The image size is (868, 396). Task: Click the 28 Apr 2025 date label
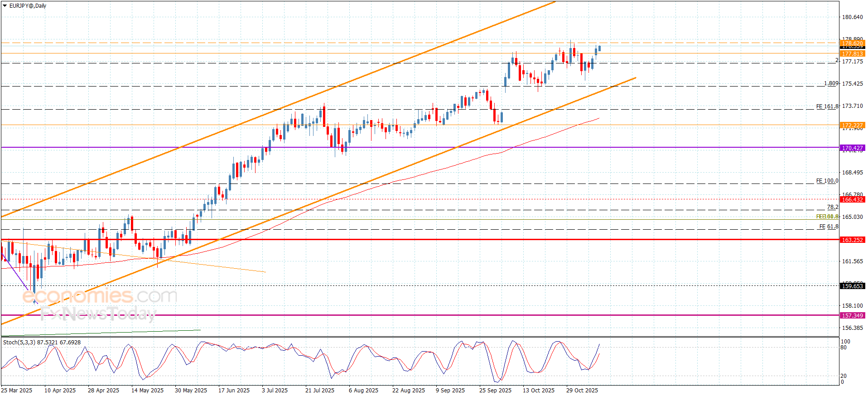pyautogui.click(x=103, y=391)
